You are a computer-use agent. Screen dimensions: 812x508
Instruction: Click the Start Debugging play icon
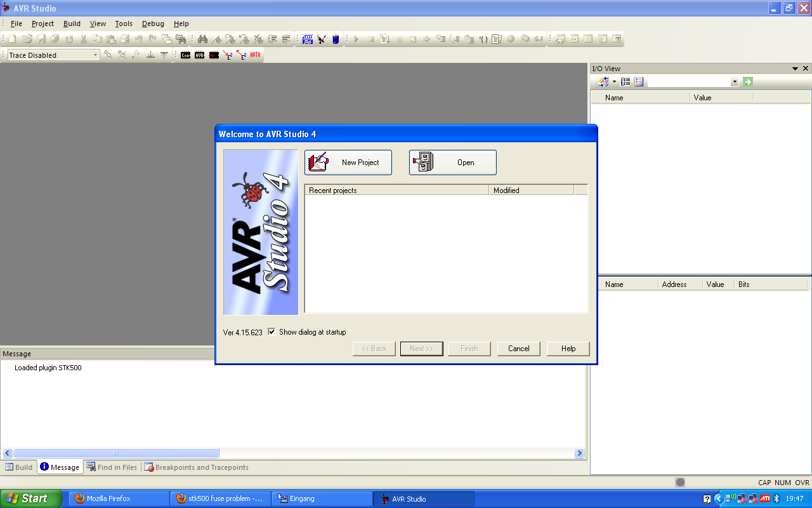click(x=356, y=39)
